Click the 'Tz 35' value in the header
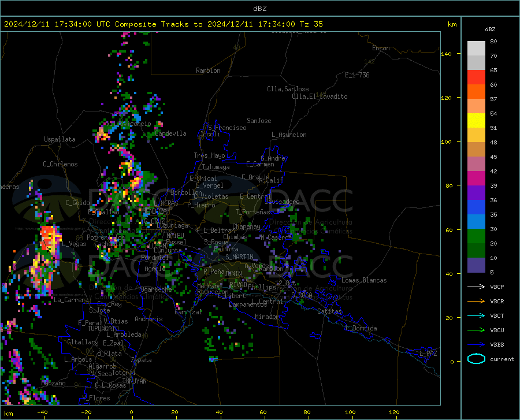 [311, 24]
